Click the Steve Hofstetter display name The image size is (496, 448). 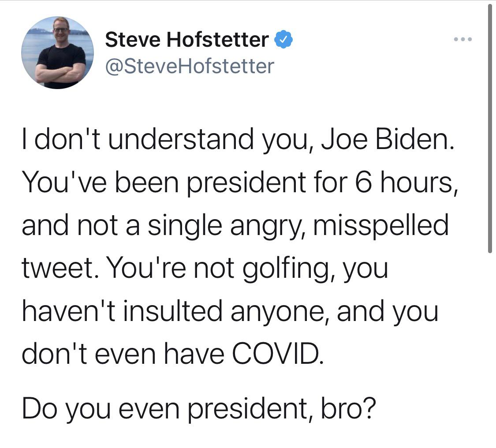[x=187, y=40]
